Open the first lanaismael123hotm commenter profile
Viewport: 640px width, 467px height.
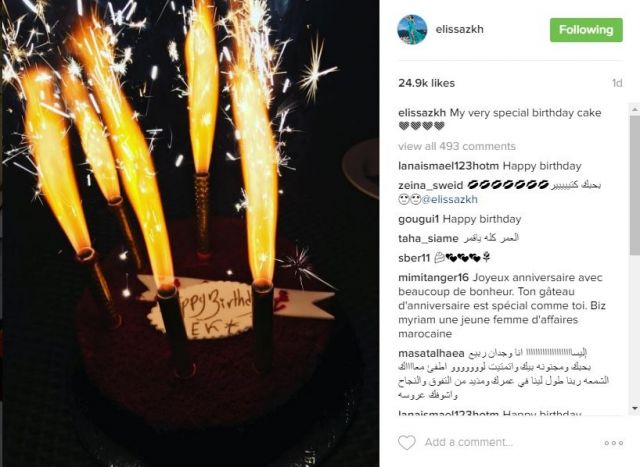pos(448,166)
